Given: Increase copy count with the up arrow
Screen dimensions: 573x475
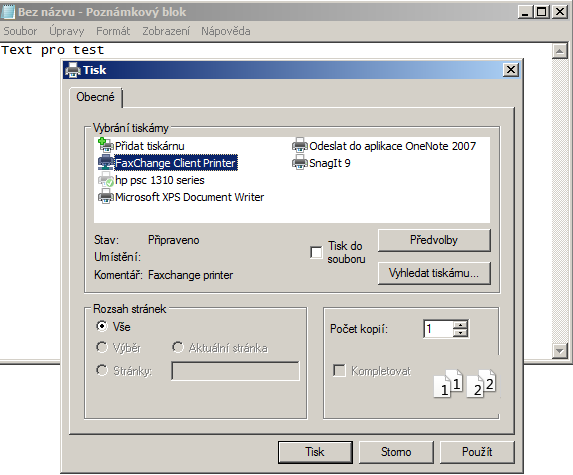Looking at the screenshot, I should click(460, 325).
